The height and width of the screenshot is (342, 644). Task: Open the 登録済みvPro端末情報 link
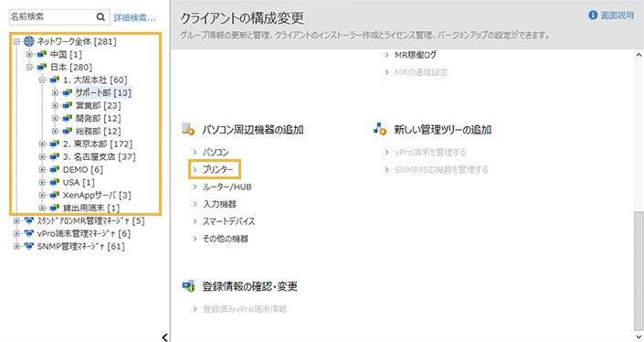click(245, 309)
